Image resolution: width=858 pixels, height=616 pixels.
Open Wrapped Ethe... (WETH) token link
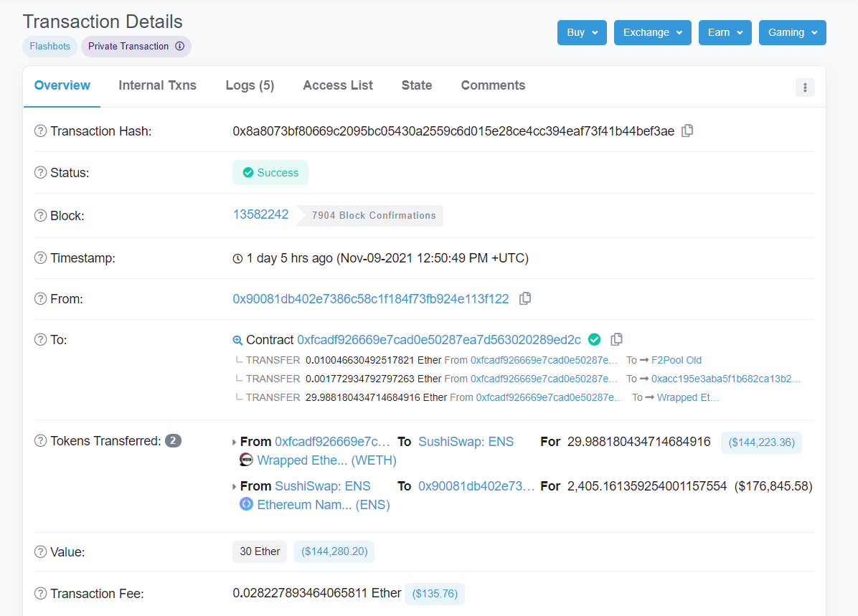326,460
